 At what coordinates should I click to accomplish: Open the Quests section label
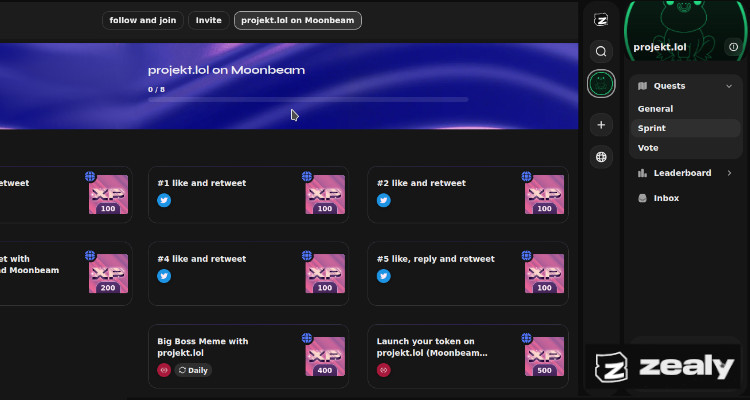coord(669,86)
